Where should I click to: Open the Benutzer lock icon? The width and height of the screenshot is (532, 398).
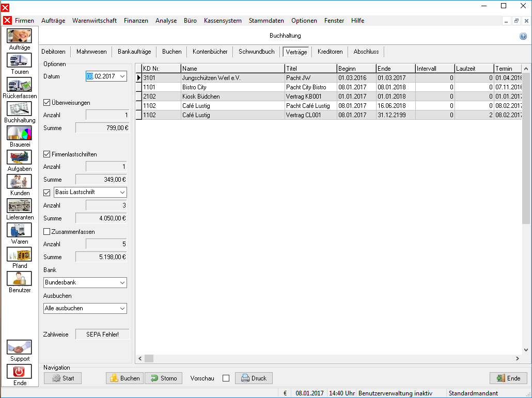19,278
